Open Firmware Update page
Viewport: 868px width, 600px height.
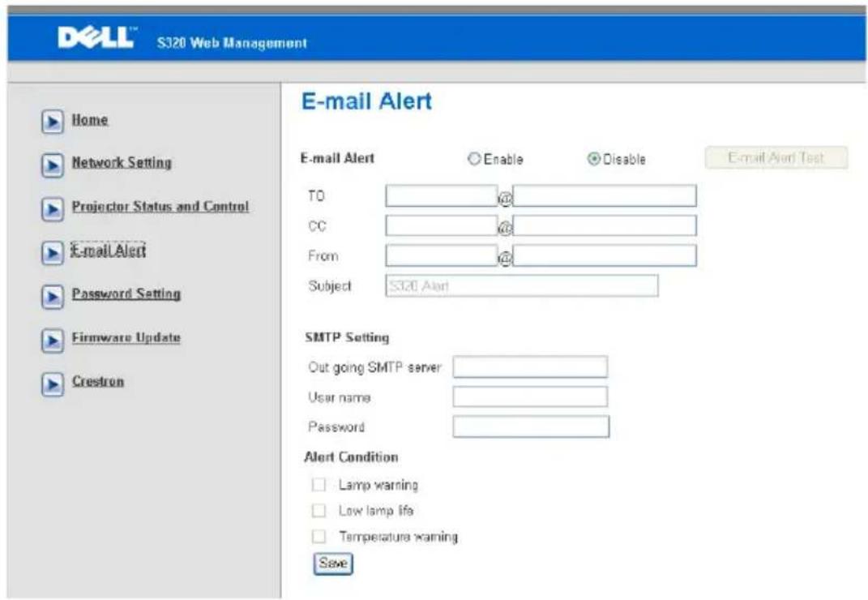(126, 337)
